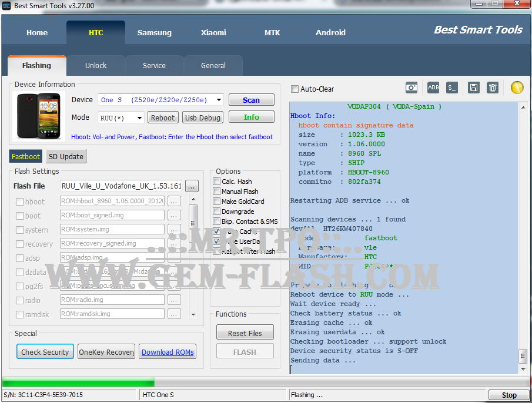
Task: Select the Fastboot mode button
Action: (x=26, y=156)
